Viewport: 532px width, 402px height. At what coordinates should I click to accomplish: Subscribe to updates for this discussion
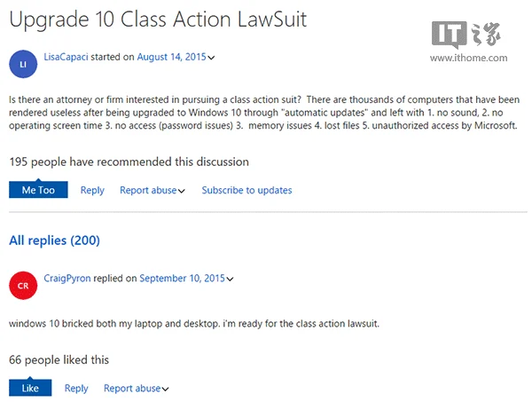click(x=246, y=190)
